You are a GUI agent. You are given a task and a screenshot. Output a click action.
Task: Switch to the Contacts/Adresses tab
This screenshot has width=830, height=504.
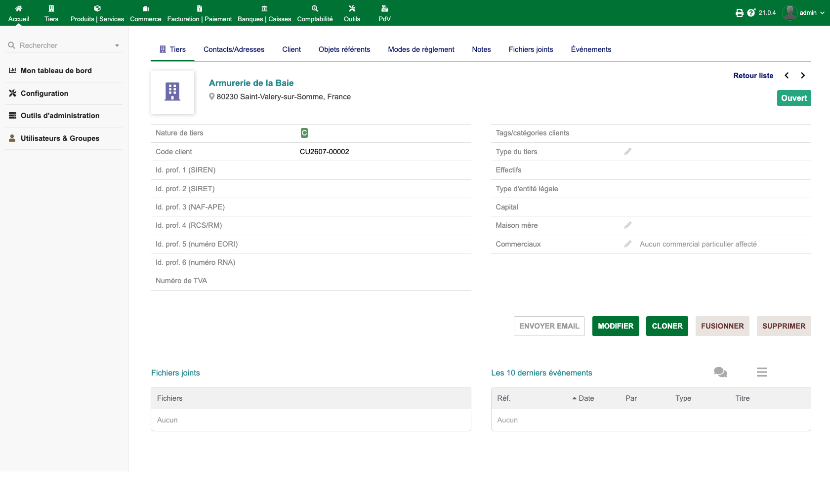[234, 49]
